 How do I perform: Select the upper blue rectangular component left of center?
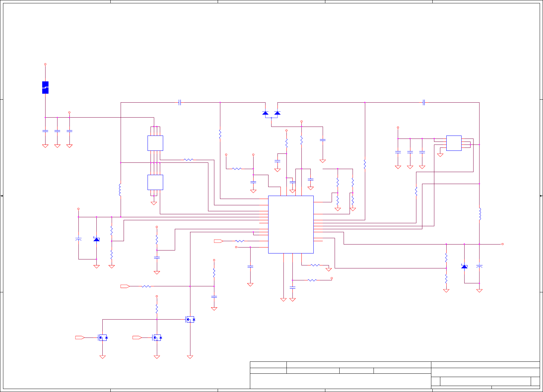155,143
